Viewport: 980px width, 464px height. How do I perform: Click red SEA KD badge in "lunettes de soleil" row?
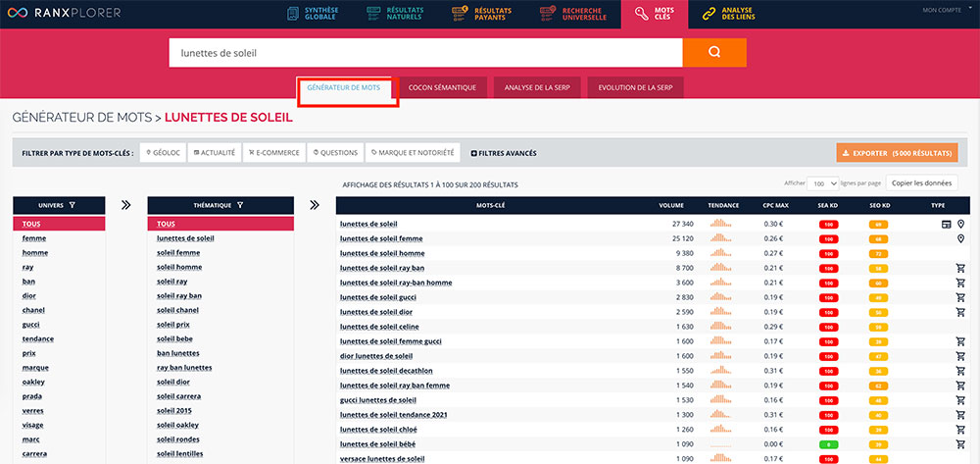[x=829, y=224]
